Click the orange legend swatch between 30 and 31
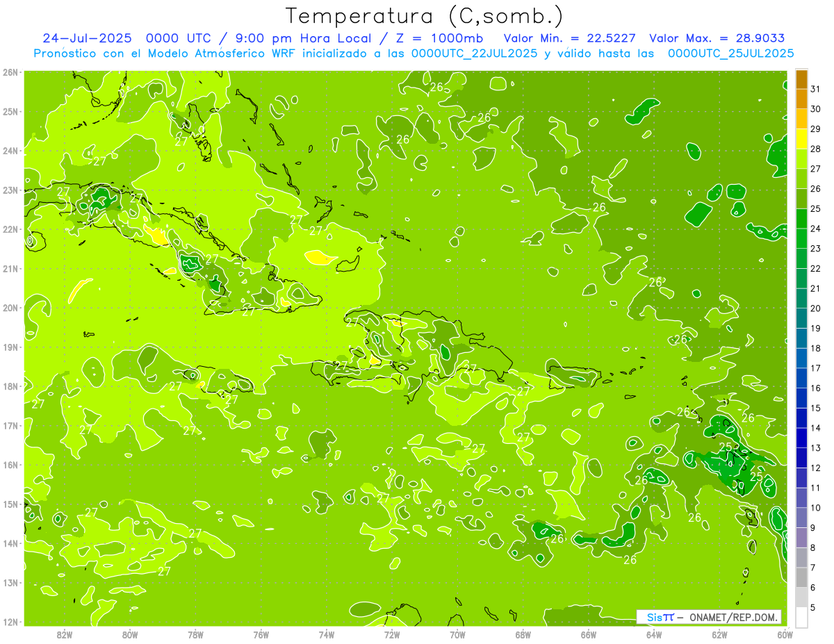 coord(801,99)
